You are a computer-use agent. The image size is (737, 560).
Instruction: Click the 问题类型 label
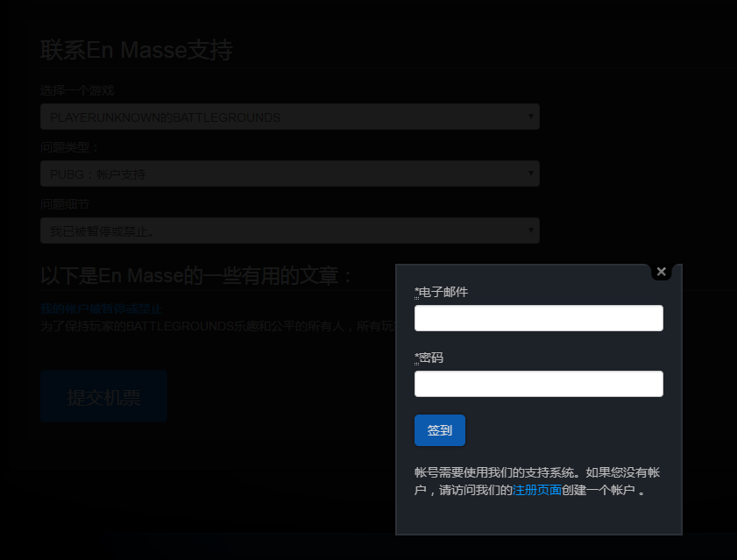pyautogui.click(x=70, y=147)
